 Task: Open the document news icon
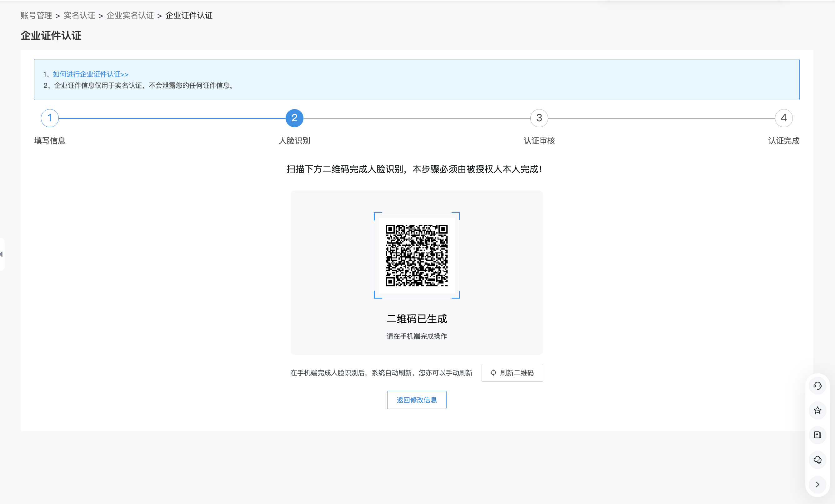tap(817, 435)
